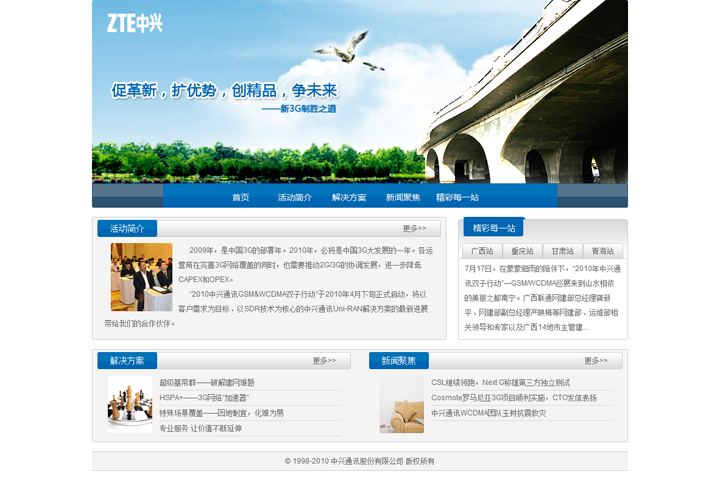Click the 新闻聚焦 section header label
Image resolution: width=720 pixels, height=480 pixels.
[x=399, y=361]
